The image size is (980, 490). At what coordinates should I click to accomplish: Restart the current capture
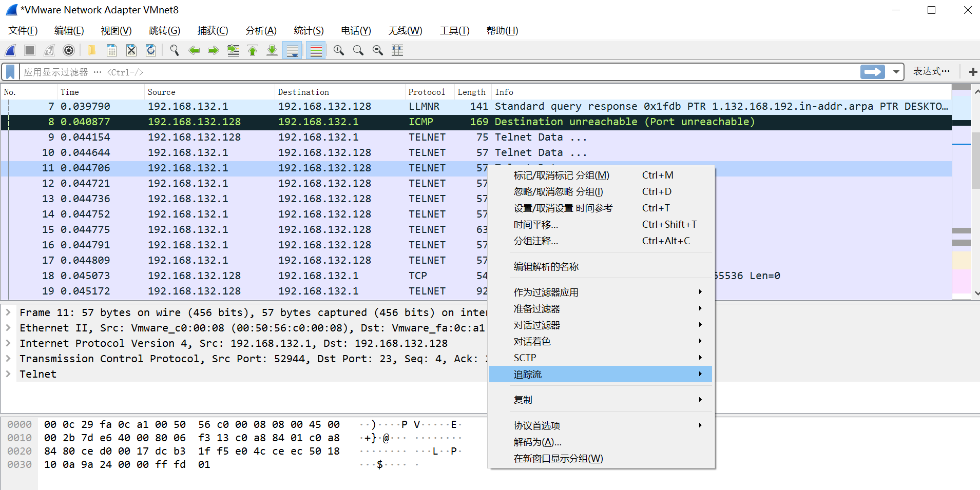(x=49, y=50)
